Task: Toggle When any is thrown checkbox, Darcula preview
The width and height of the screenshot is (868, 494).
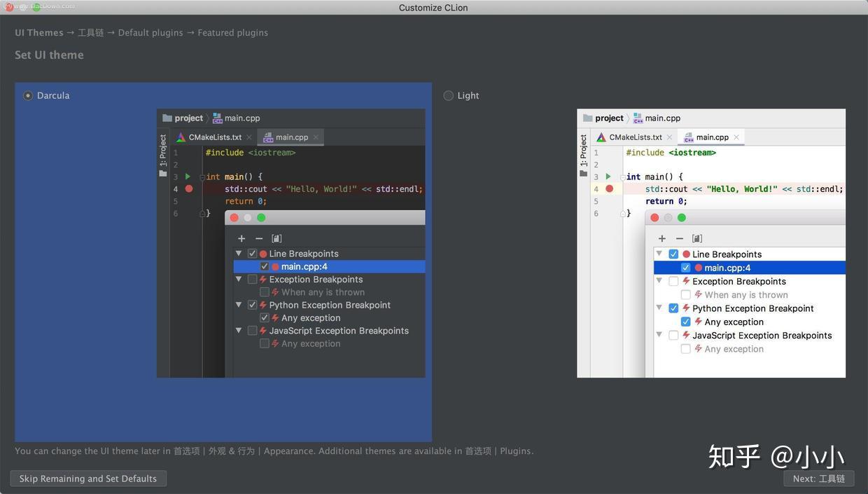Action: 265,292
